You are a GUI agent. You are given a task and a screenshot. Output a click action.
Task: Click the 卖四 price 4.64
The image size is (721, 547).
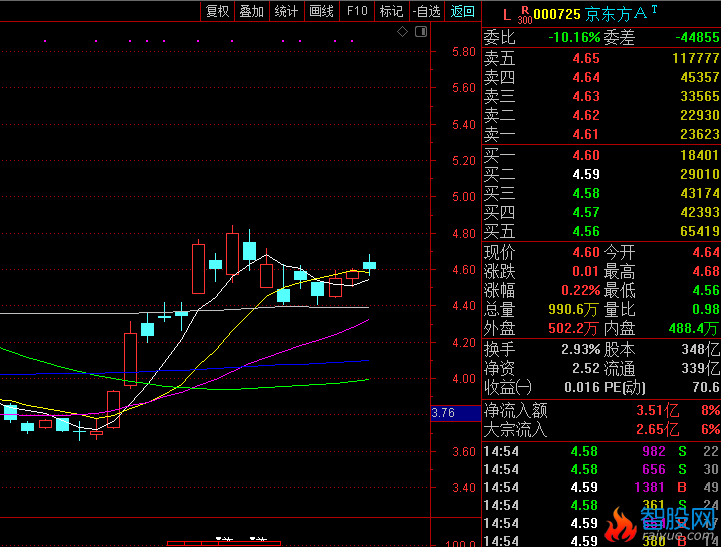(586, 77)
